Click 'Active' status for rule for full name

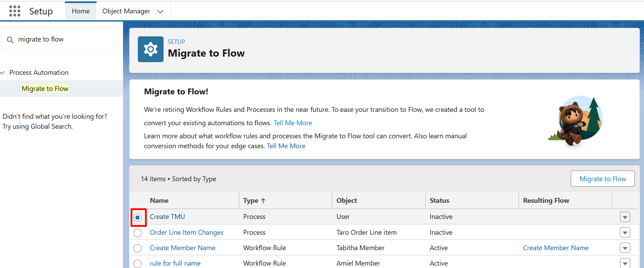click(x=438, y=263)
